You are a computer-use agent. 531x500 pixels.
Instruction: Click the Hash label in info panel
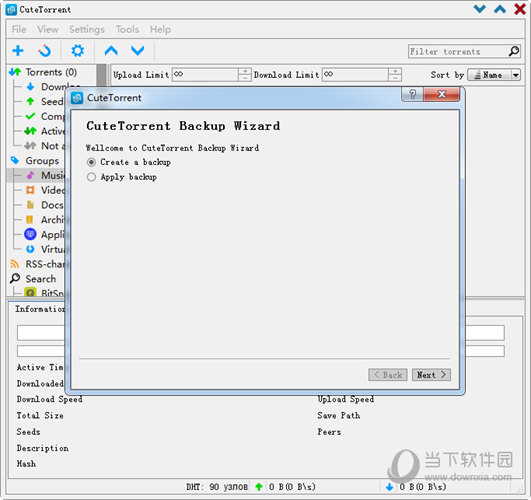(26, 464)
